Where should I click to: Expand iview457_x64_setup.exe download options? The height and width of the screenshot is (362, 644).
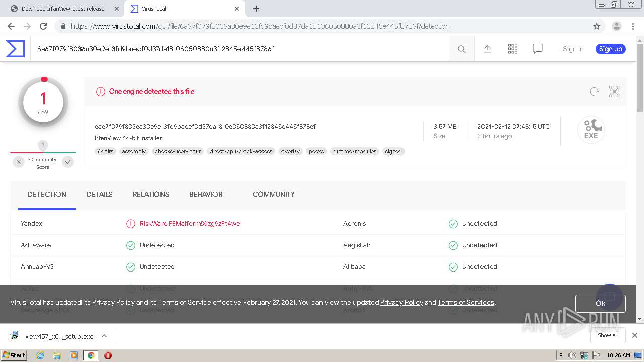click(x=104, y=336)
